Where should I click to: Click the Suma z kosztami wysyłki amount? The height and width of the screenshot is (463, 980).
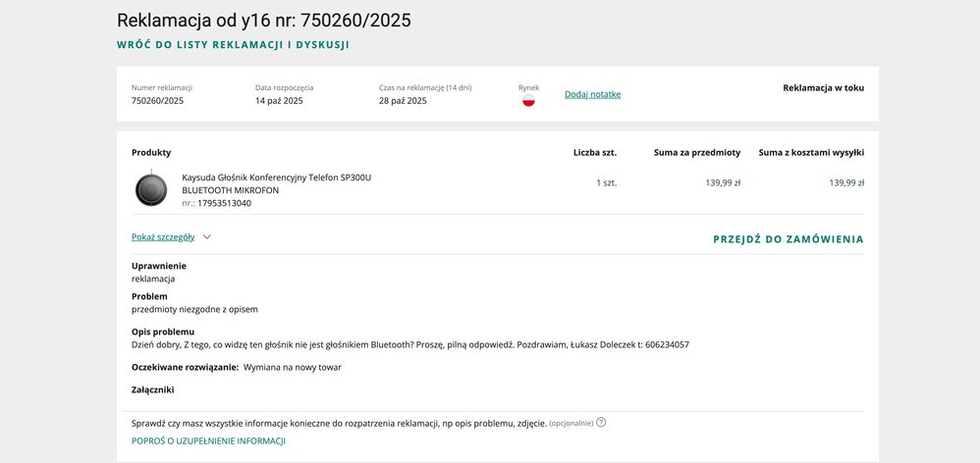coord(845,182)
